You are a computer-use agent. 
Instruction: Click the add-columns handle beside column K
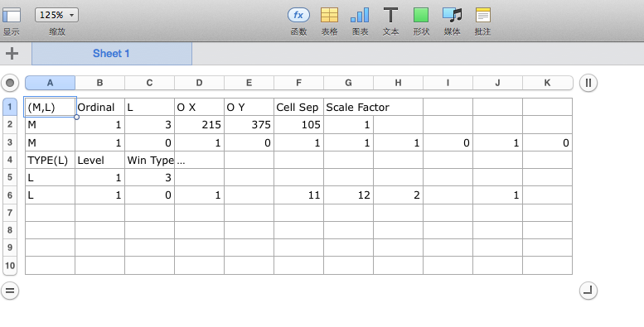(x=588, y=84)
